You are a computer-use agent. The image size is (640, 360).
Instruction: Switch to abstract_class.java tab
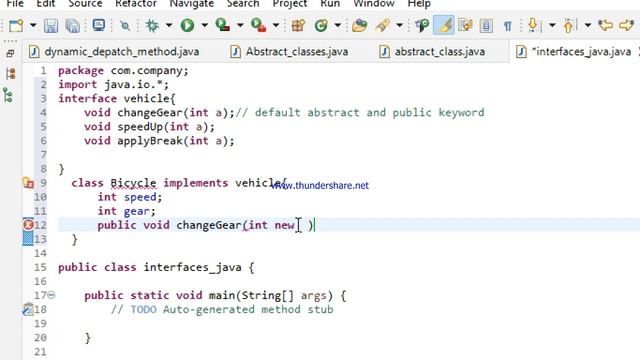pyautogui.click(x=433, y=52)
